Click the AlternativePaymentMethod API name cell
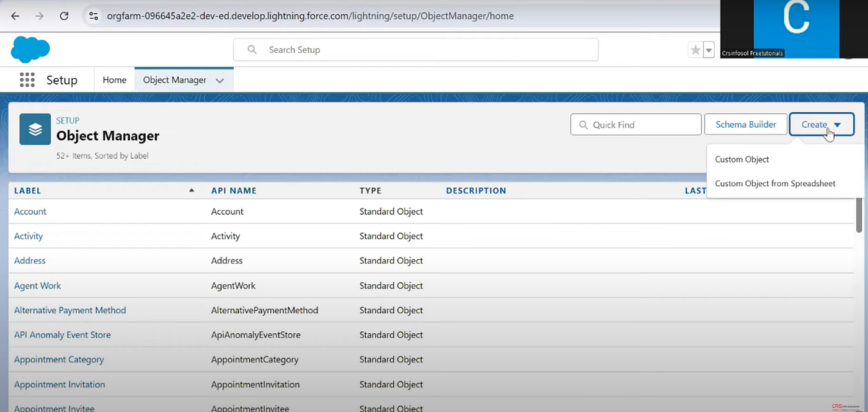Image resolution: width=868 pixels, height=412 pixels. (265, 310)
